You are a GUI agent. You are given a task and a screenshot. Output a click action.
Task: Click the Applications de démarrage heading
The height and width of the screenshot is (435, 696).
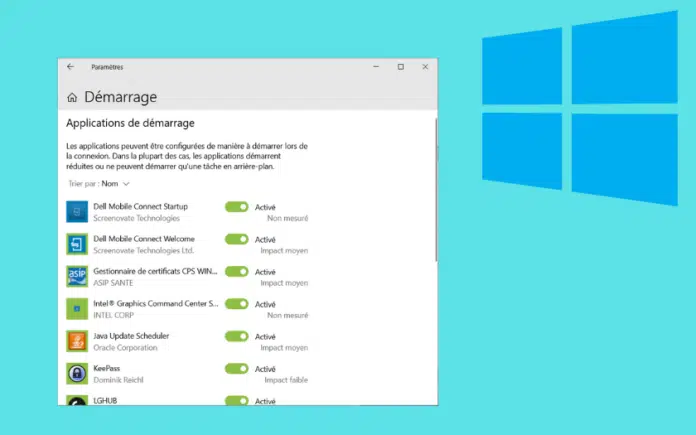130,123
